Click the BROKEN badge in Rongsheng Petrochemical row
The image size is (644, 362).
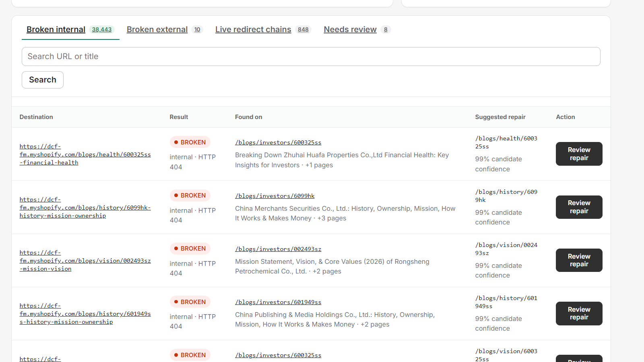point(190,249)
